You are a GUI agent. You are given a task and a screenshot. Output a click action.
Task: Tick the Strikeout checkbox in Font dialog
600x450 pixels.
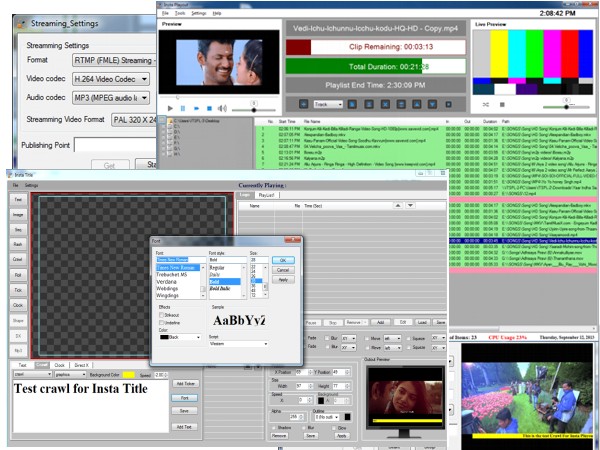point(161,315)
